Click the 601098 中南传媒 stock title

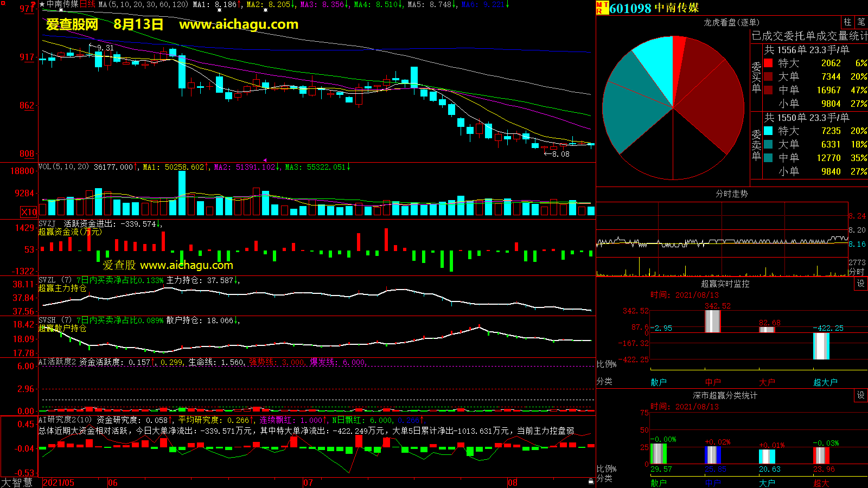click(x=654, y=8)
